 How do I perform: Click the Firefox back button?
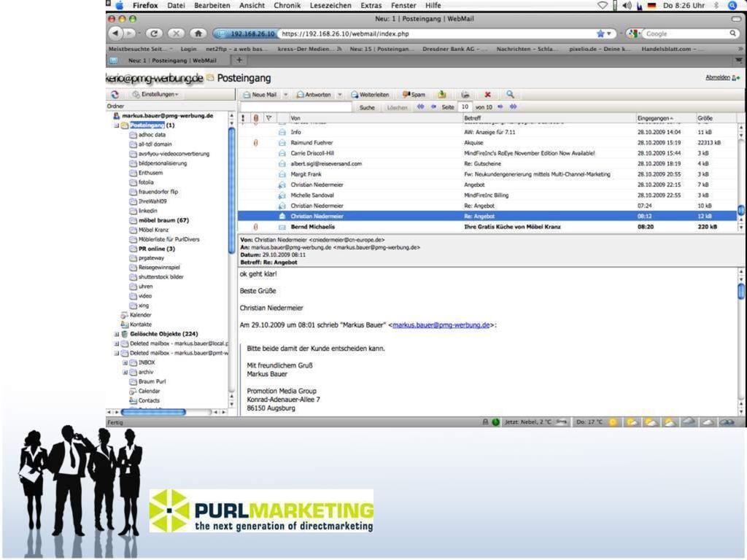pos(115,34)
